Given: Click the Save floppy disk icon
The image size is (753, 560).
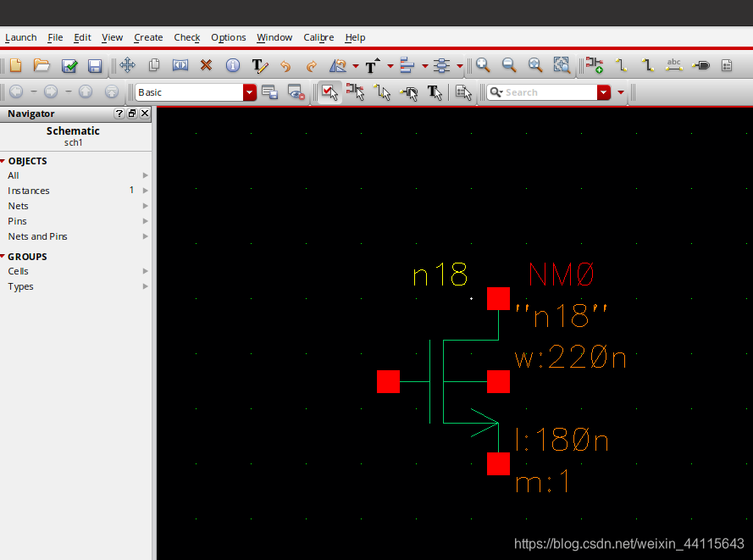Looking at the screenshot, I should [95, 65].
